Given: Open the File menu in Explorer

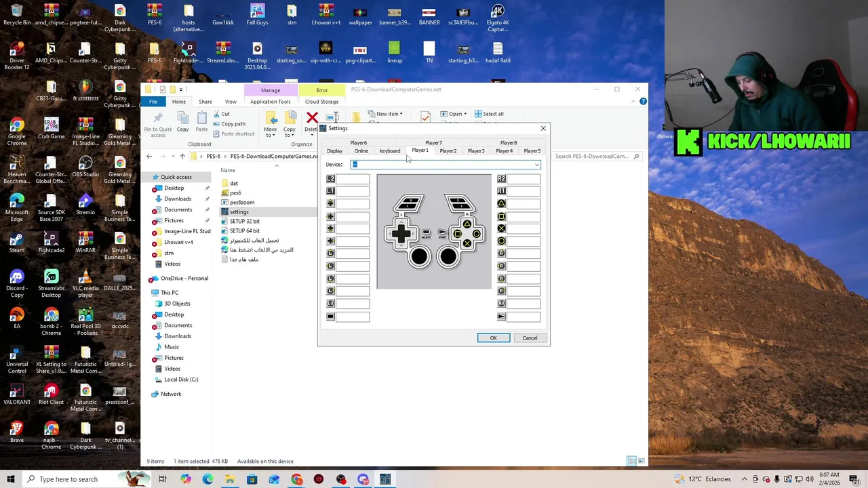Looking at the screenshot, I should [153, 102].
